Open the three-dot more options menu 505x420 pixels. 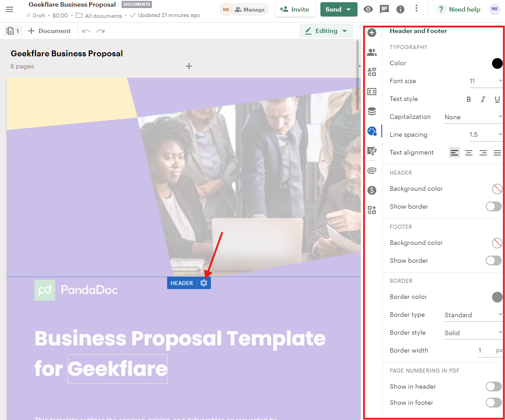pyautogui.click(x=417, y=8)
